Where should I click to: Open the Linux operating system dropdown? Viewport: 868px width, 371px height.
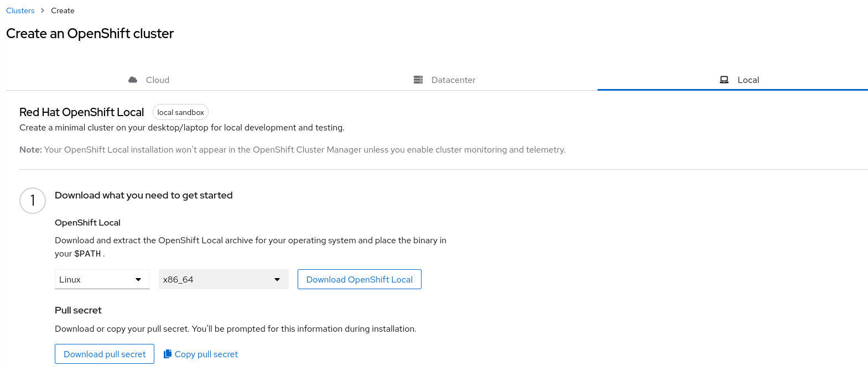94,279
